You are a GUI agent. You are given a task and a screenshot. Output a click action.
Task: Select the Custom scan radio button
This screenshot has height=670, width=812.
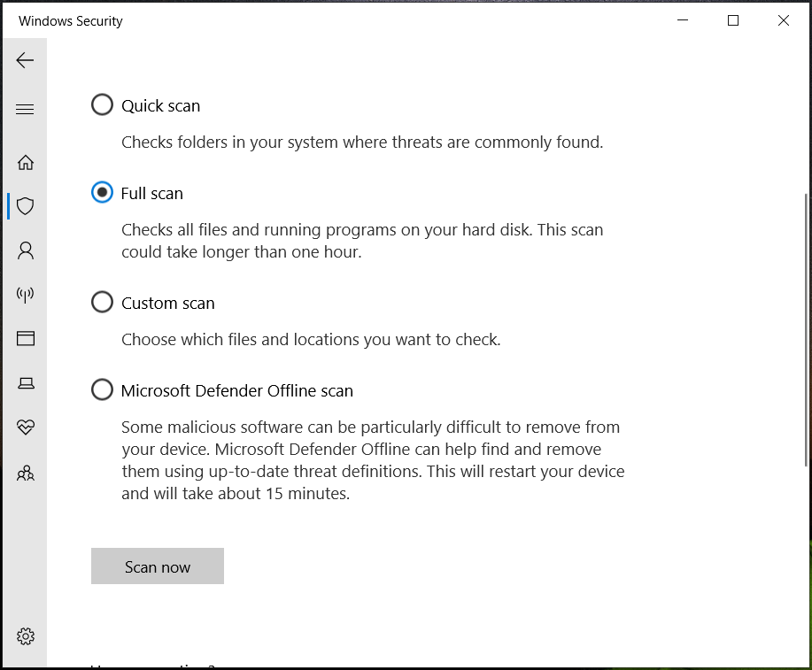pos(102,302)
